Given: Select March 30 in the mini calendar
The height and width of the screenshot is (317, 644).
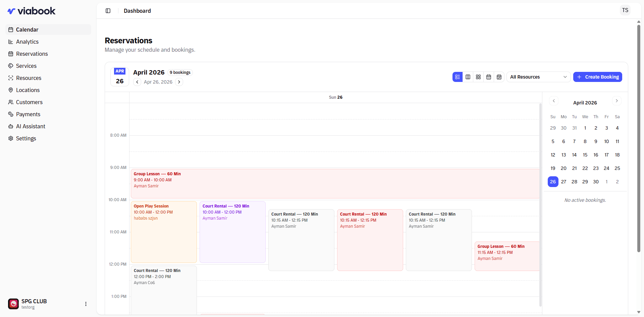Looking at the screenshot, I should (x=563, y=128).
